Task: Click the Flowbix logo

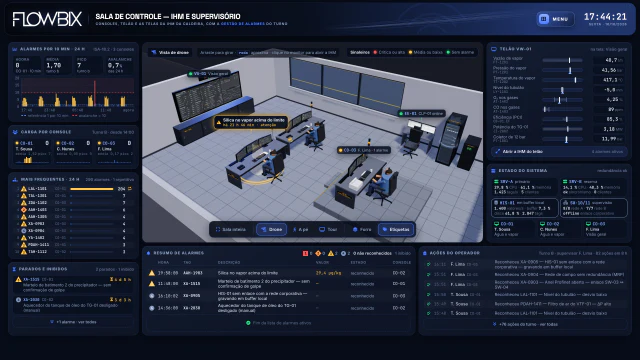Action: coord(47,19)
